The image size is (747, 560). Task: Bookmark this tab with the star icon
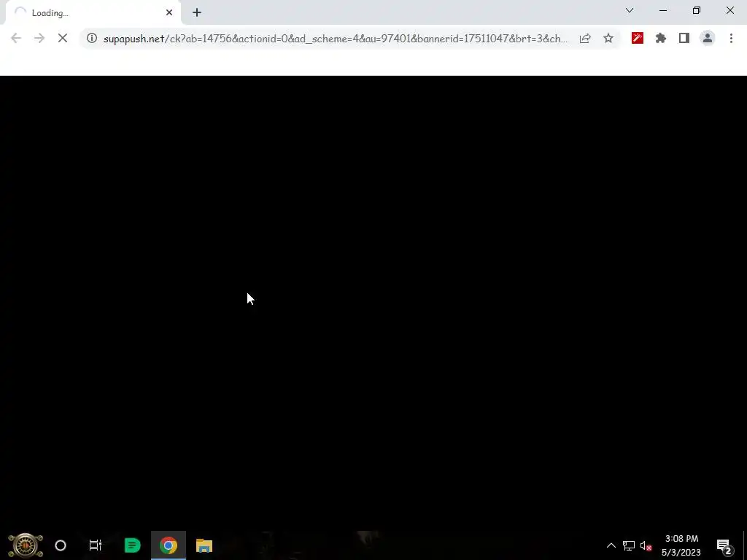coord(608,39)
